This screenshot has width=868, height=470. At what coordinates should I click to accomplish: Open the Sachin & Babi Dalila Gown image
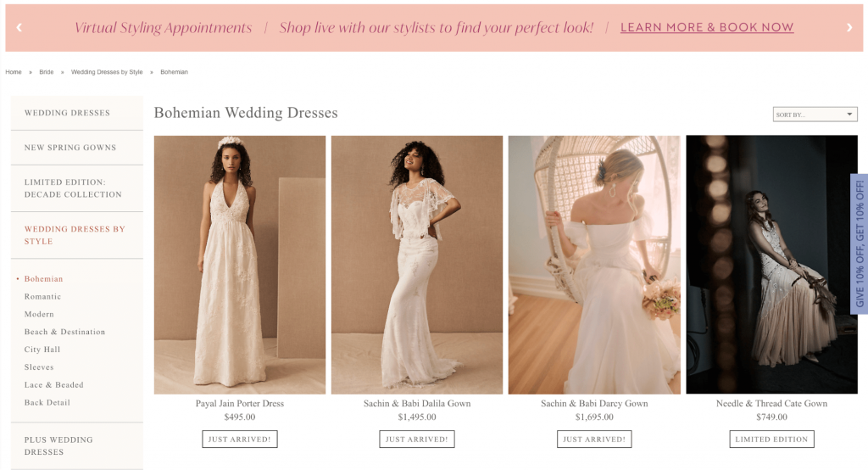tap(417, 265)
